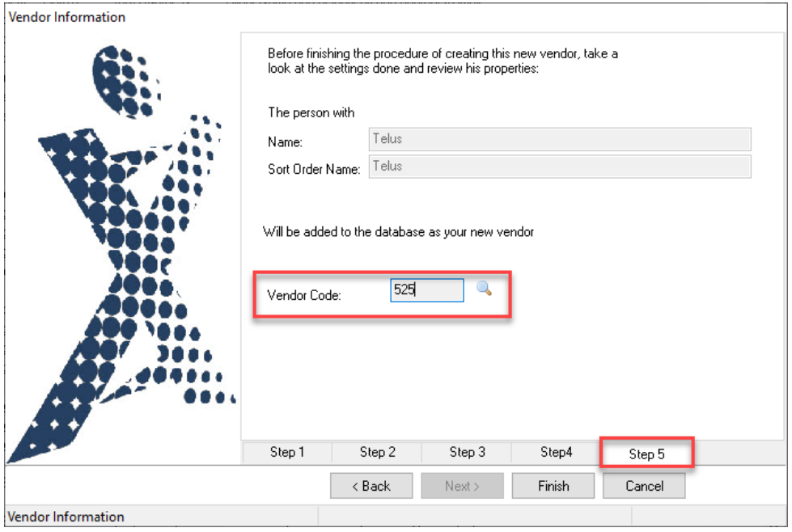Click the Back button
The image size is (792, 532).
(x=371, y=486)
